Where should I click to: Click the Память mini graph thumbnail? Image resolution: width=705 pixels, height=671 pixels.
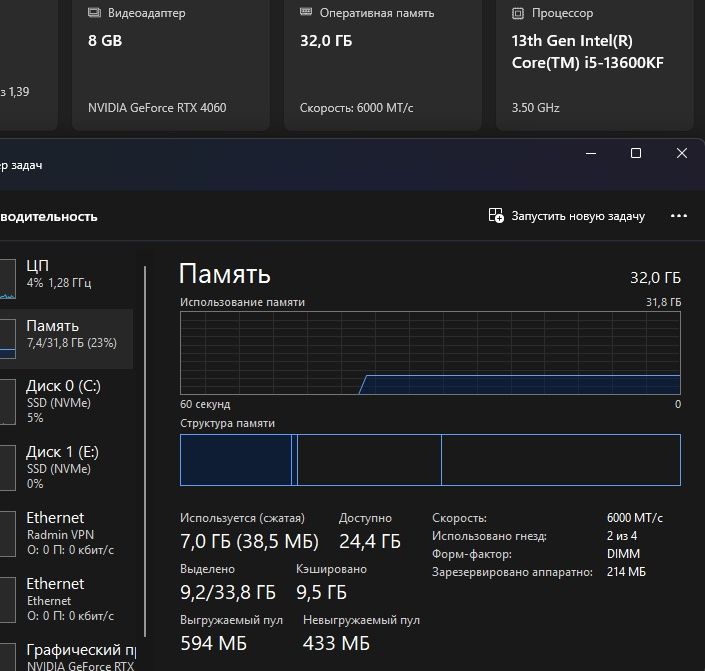8,339
